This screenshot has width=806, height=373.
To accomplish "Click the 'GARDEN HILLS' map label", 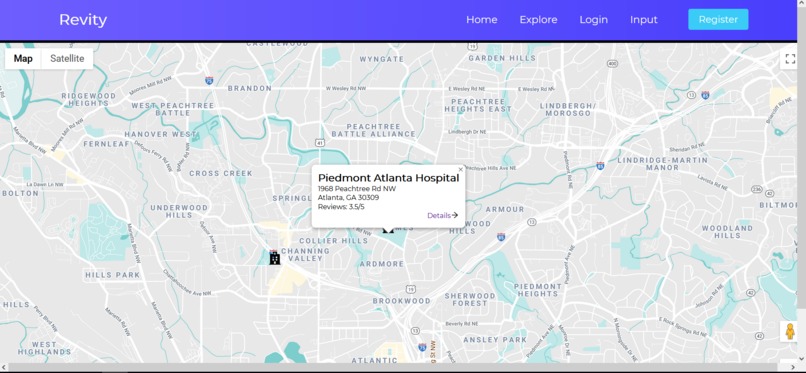I will click(x=502, y=58).
